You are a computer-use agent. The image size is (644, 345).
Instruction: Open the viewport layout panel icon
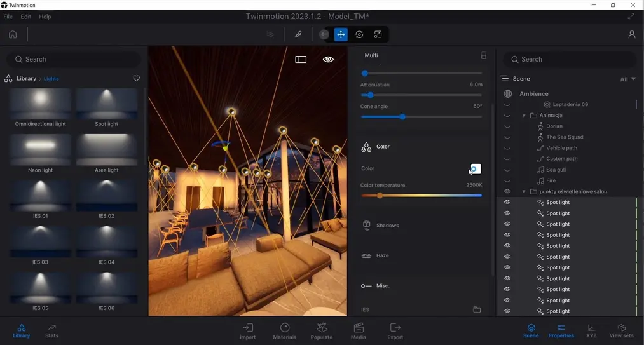(x=301, y=60)
